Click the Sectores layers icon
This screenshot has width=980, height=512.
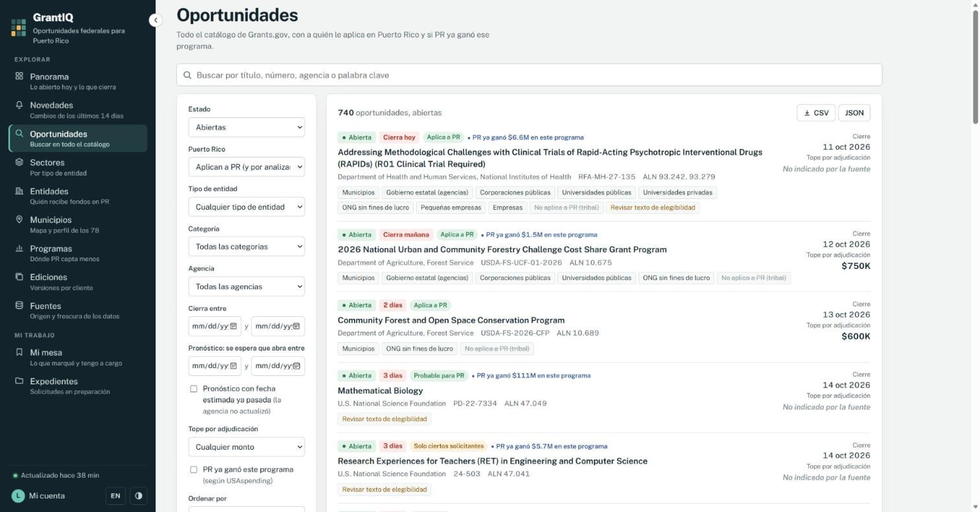coord(19,162)
